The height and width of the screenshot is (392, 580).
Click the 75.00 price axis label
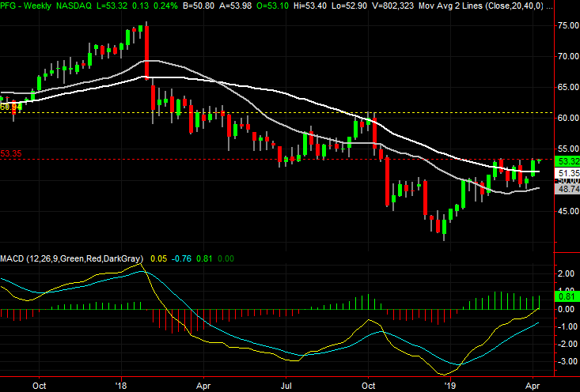click(x=569, y=25)
